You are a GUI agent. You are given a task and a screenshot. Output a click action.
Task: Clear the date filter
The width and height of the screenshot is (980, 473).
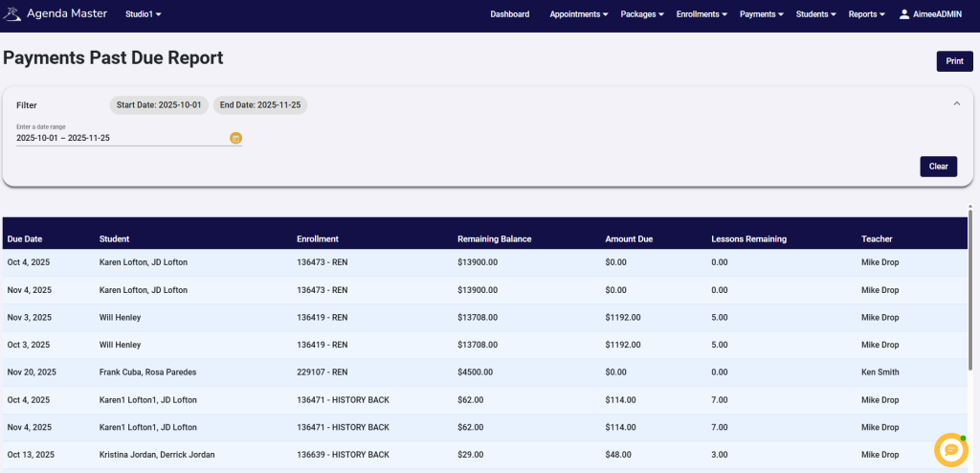[938, 167]
